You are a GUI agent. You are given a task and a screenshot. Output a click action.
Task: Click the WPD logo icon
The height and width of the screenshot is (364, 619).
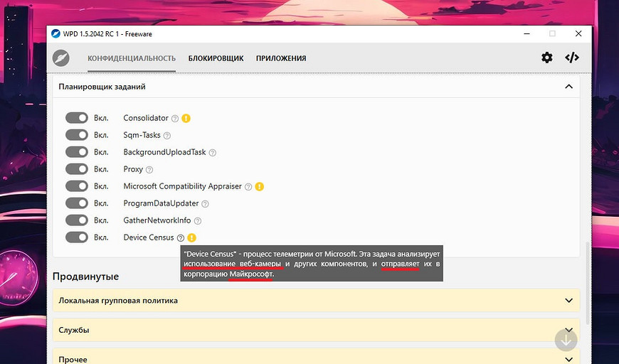(x=61, y=58)
